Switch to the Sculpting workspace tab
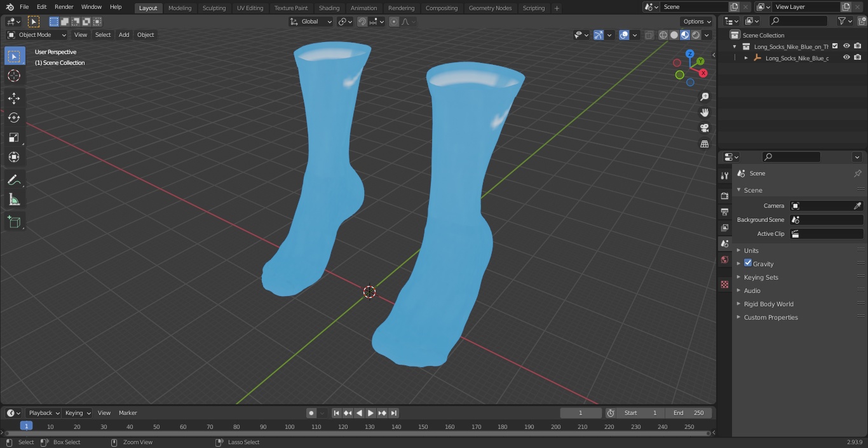The height and width of the screenshot is (448, 868). 214,8
